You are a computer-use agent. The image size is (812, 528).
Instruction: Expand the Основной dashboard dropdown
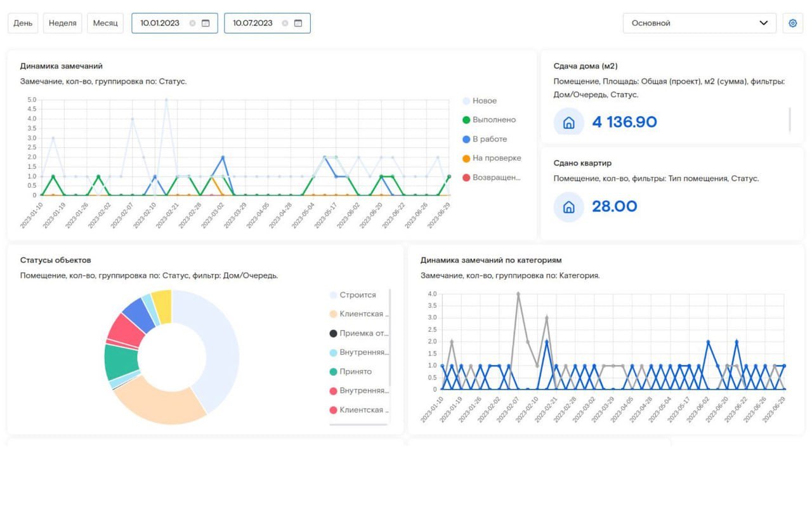point(699,23)
